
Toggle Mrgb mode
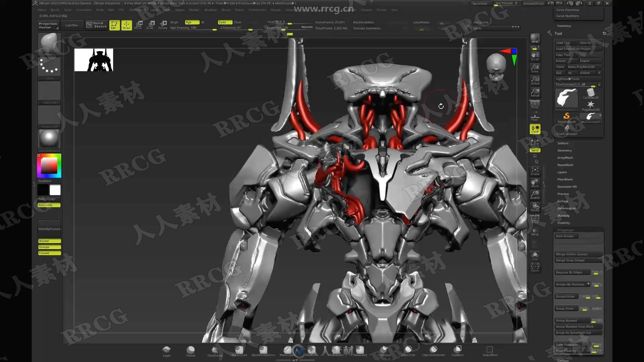click(174, 22)
